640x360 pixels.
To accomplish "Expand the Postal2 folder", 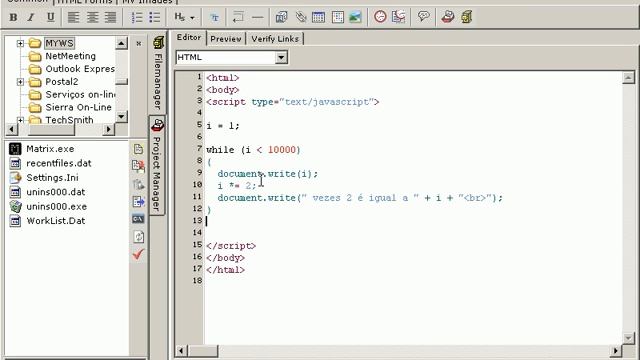I will [20, 82].
